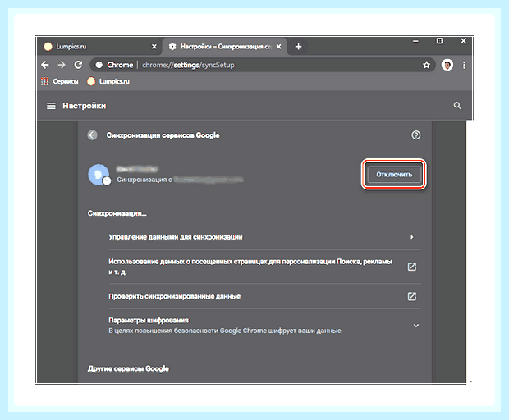The width and height of the screenshot is (509, 420).
Task: Close the Lumpics.ru tab
Action: (154, 47)
